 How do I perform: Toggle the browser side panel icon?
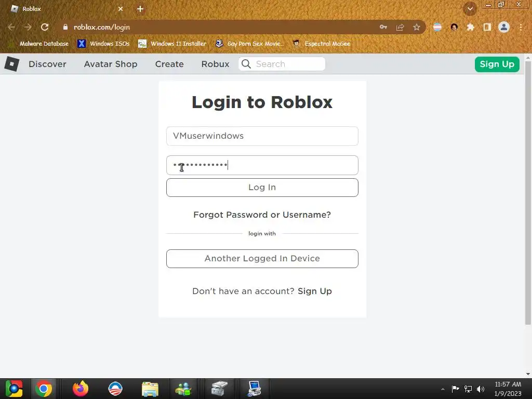click(x=487, y=27)
